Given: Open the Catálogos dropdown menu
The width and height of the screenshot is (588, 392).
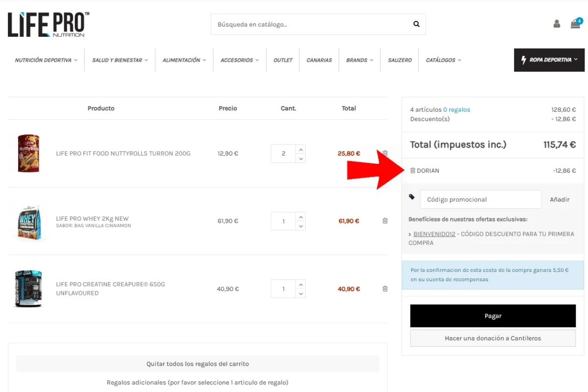Looking at the screenshot, I should (x=443, y=60).
